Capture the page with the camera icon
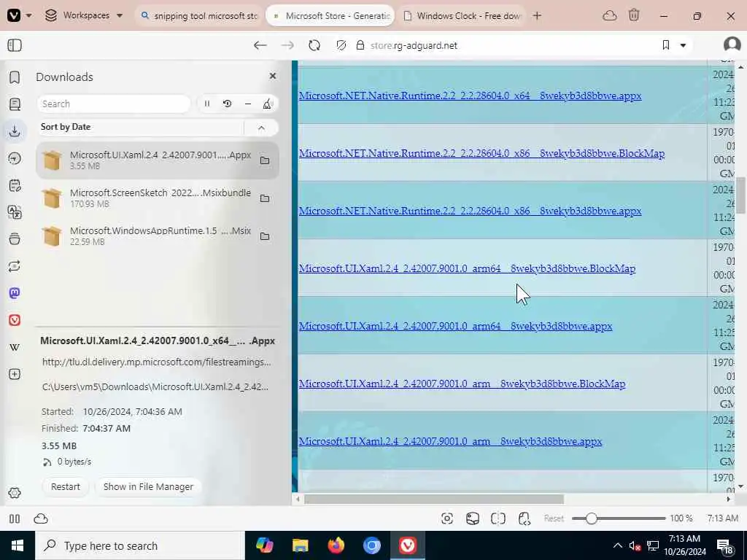The height and width of the screenshot is (560, 747). (x=447, y=518)
